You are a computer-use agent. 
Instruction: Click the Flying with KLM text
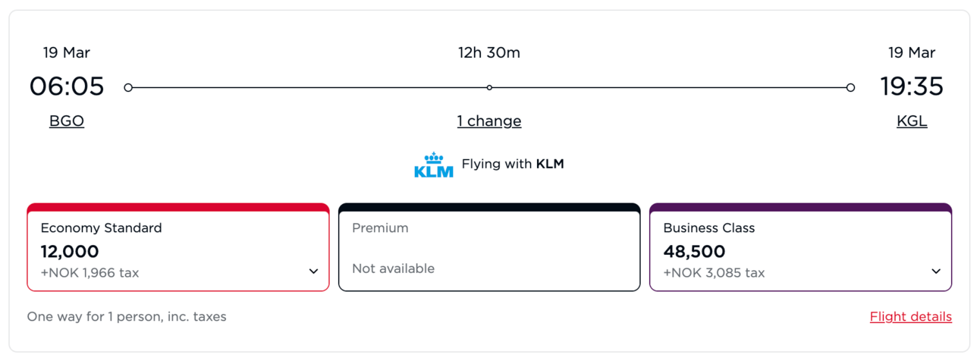pyautogui.click(x=513, y=164)
